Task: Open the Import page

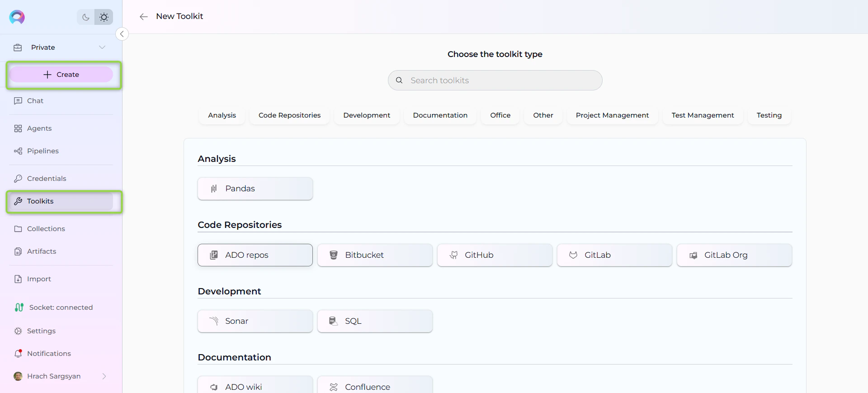Action: click(x=61, y=279)
